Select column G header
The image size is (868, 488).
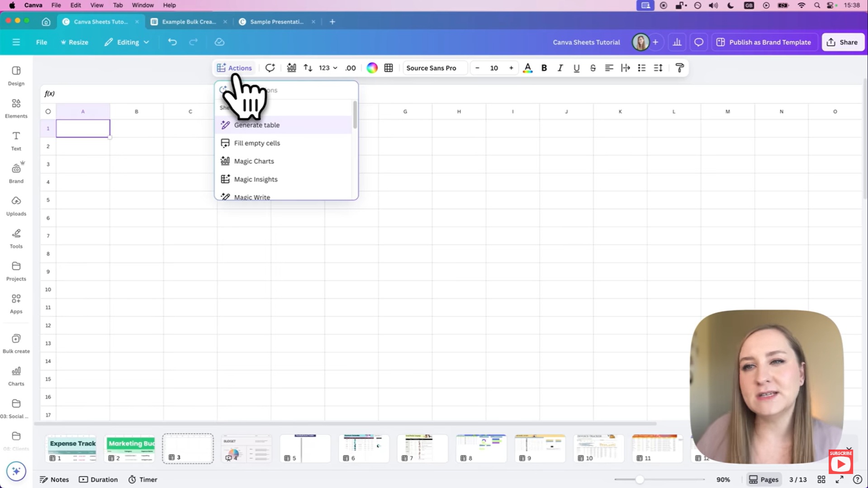405,111
